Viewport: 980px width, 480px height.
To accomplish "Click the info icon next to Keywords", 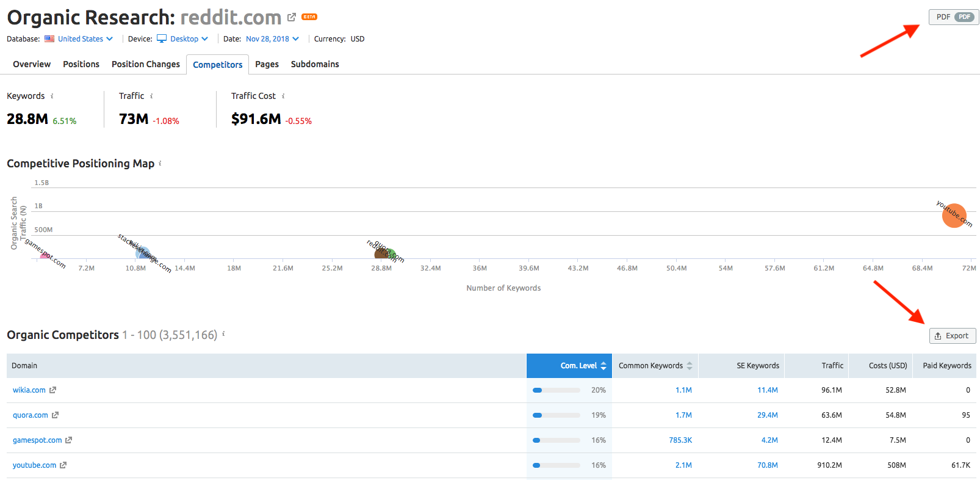I will click(x=52, y=96).
